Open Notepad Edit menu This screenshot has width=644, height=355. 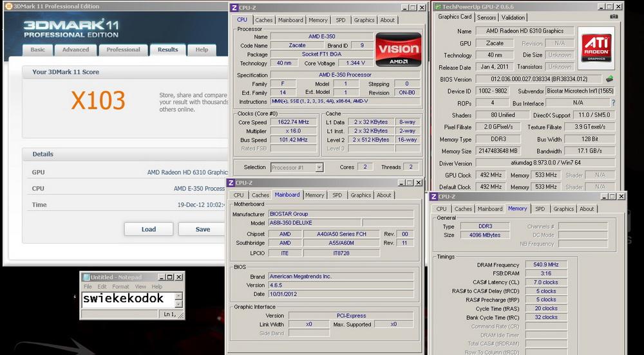pyautogui.click(x=102, y=287)
